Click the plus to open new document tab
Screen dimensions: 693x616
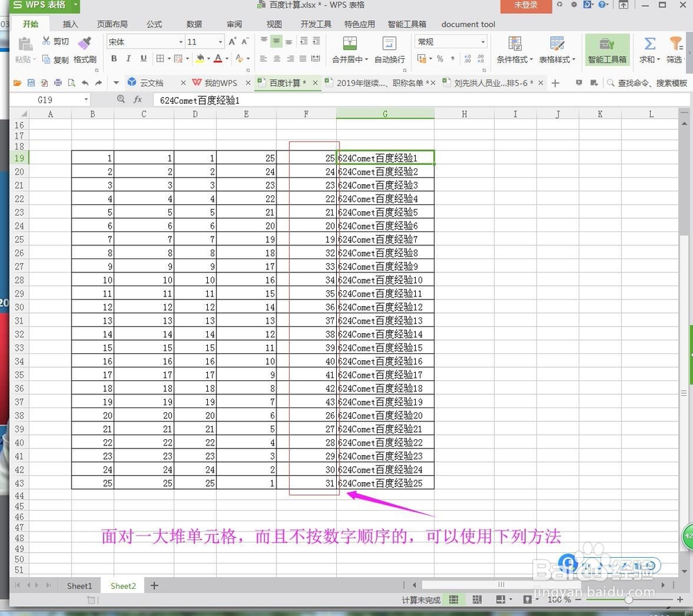[556, 82]
